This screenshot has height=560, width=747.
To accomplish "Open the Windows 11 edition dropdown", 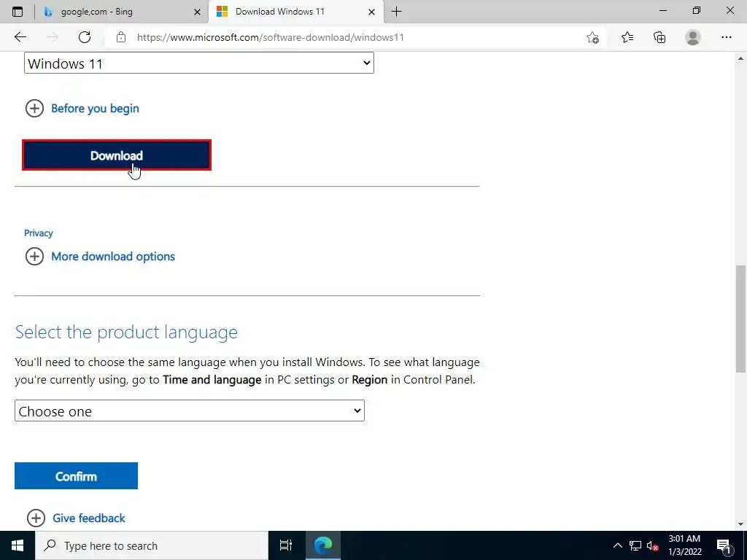I will pos(199,63).
